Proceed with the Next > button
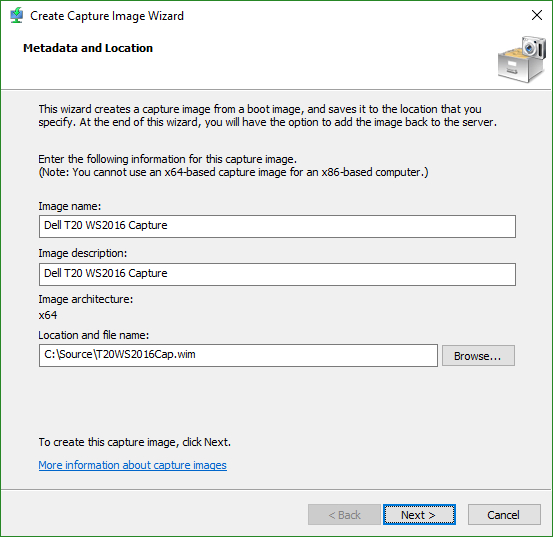 click(419, 514)
